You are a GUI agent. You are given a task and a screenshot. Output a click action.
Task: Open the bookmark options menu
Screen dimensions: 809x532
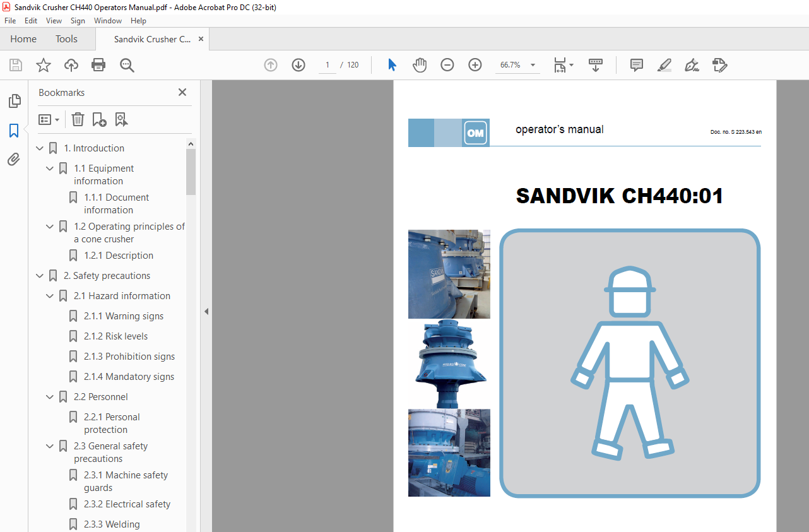click(x=49, y=119)
